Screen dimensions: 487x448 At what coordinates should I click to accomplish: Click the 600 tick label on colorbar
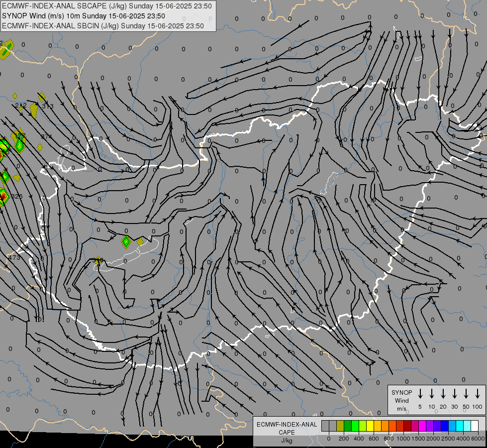[374, 439]
